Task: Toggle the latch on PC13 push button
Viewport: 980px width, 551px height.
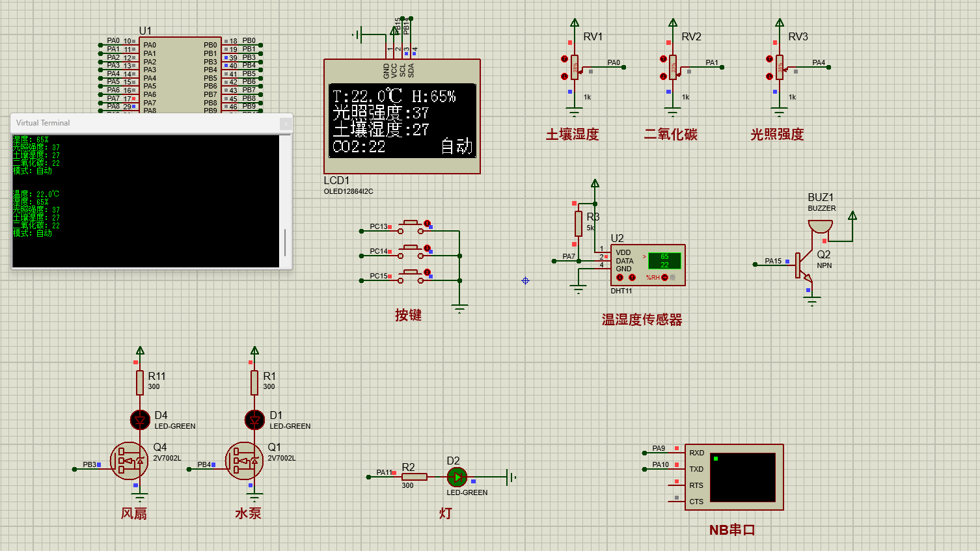Action: click(427, 223)
